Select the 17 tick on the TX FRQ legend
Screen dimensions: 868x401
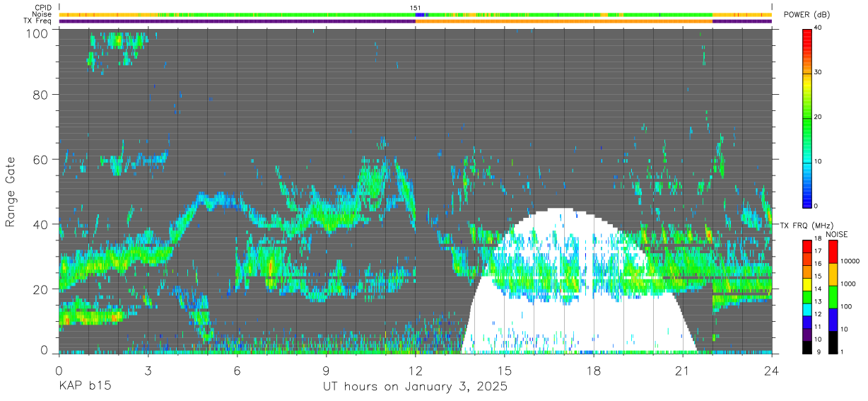click(818, 251)
